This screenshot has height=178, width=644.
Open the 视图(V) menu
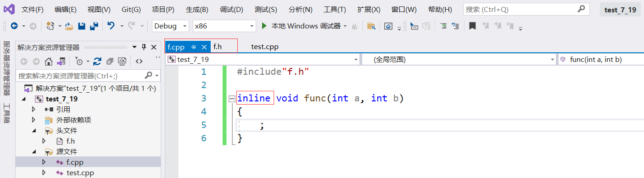[99, 9]
